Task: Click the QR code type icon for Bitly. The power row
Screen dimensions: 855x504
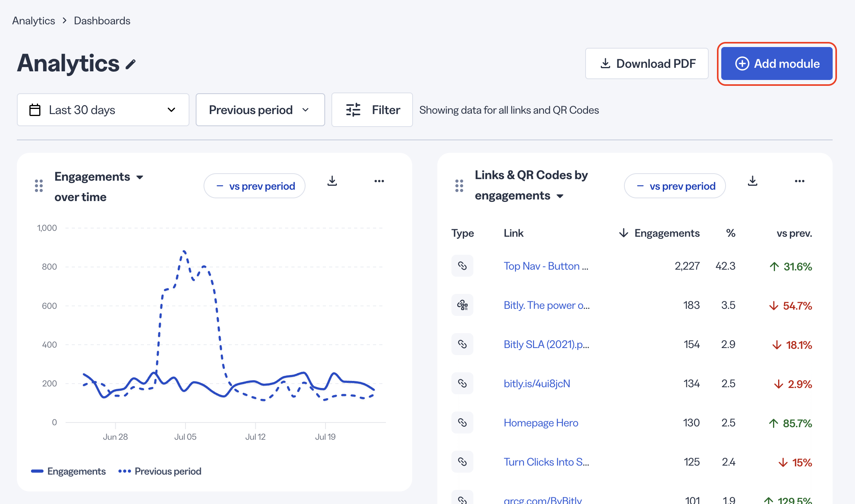Action: click(x=462, y=305)
